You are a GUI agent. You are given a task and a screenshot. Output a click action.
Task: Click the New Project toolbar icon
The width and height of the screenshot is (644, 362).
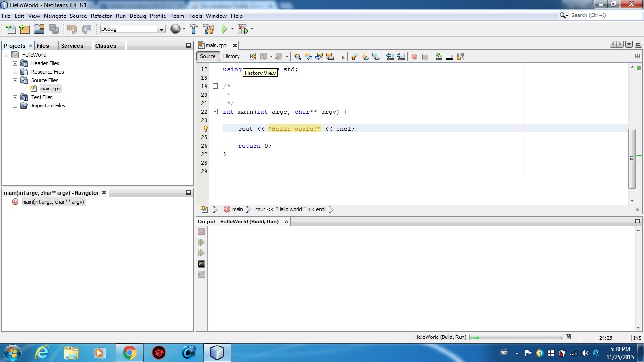25,29
